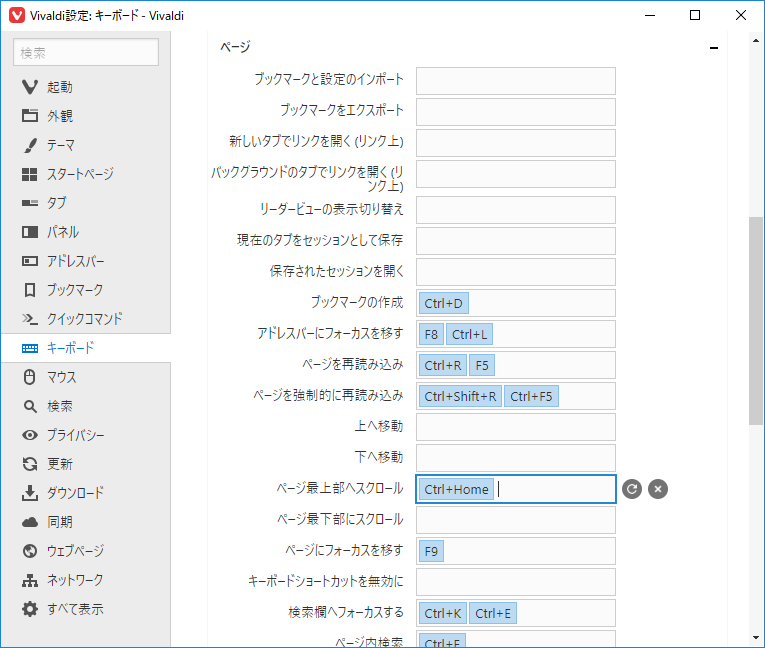Click shortcut field for 新しいタブでリンクを開く
This screenshot has height=648, width=765.
coord(516,143)
